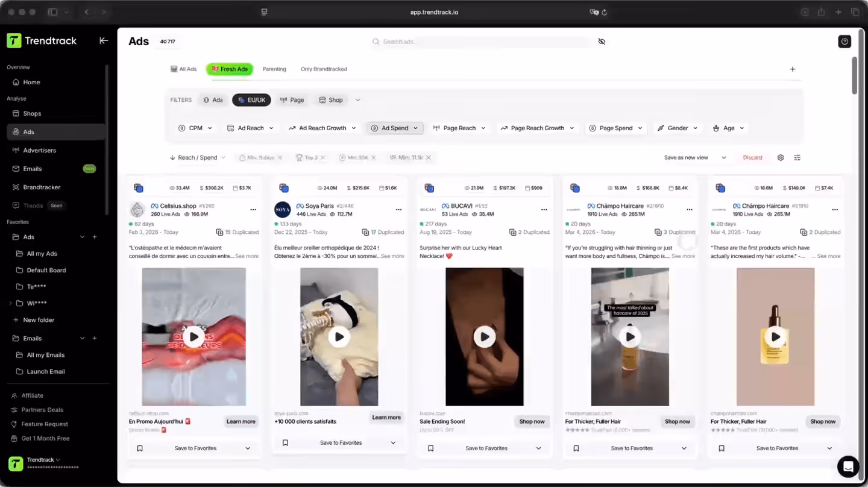Image resolution: width=868 pixels, height=487 pixels.
Task: Click Shop now on the BUCAVI ad
Action: click(532, 421)
